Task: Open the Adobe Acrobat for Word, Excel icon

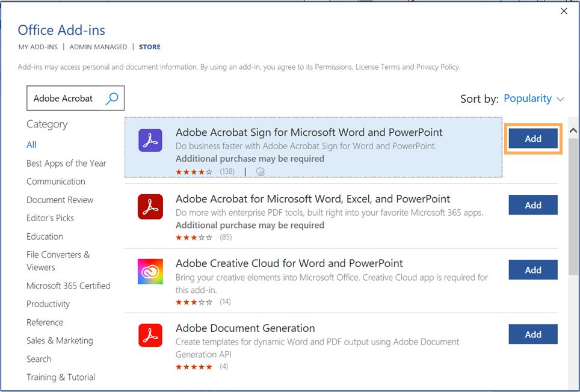Action: [150, 207]
